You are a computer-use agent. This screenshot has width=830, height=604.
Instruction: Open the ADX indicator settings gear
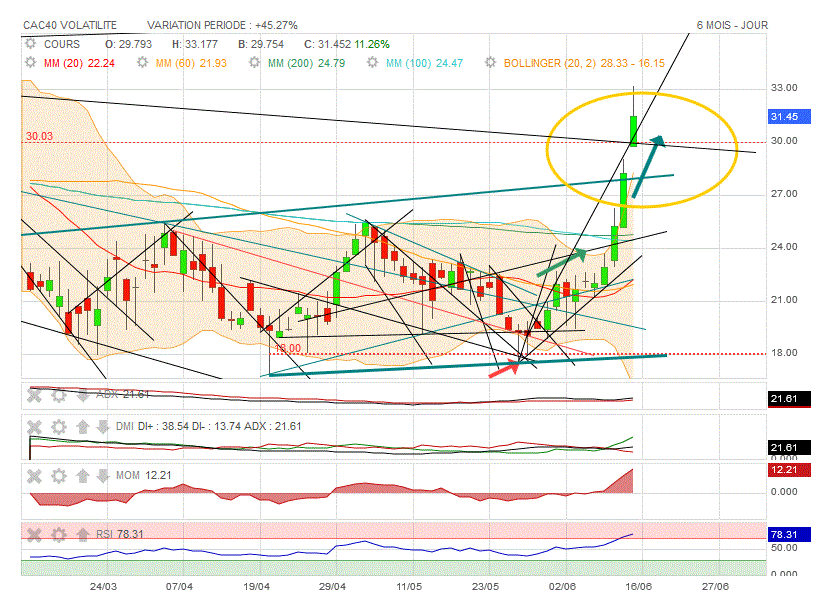coord(59,394)
